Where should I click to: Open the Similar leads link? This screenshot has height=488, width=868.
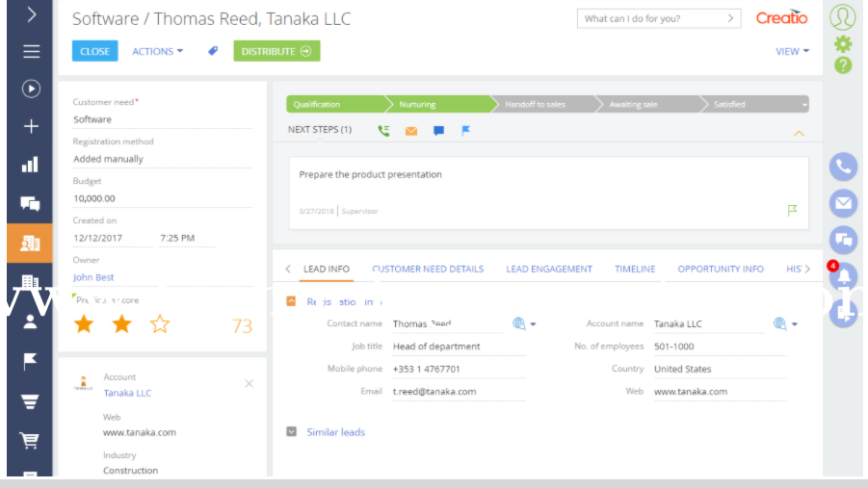point(336,432)
